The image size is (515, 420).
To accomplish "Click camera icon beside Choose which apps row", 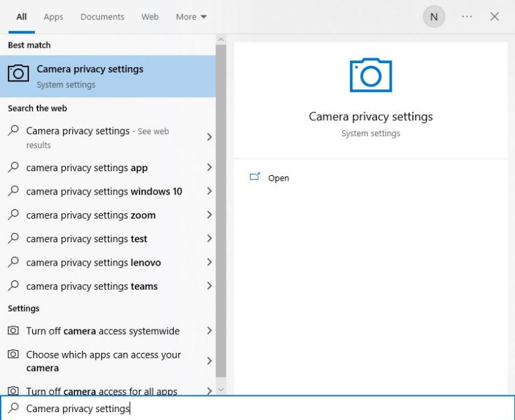I will 13,354.
